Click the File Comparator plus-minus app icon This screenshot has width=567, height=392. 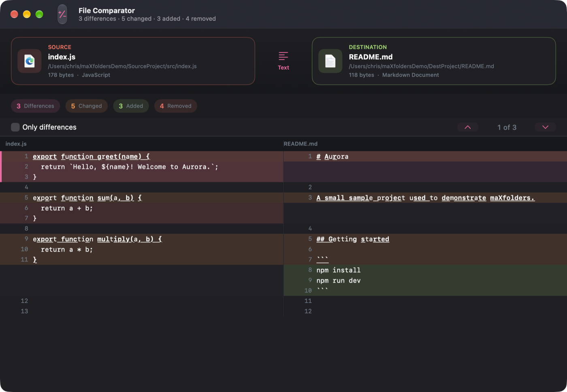click(x=62, y=14)
